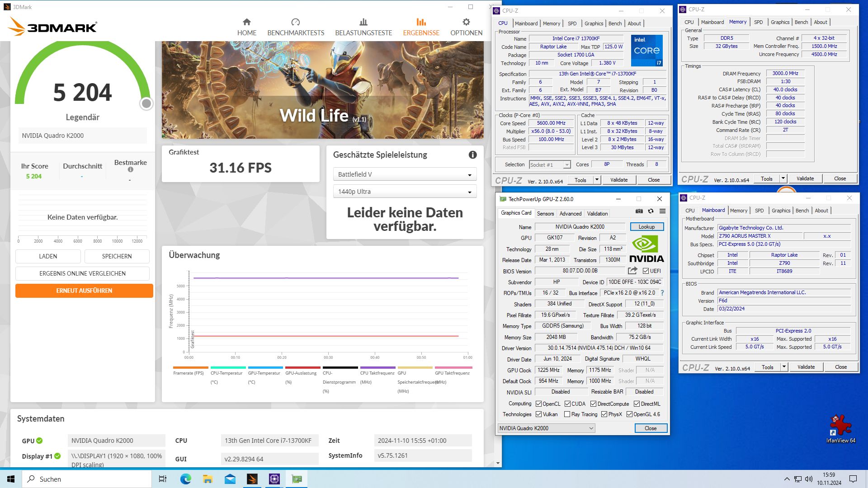Click the GPU-Z refresh icon
This screenshot has width=868, height=488.
point(651,211)
